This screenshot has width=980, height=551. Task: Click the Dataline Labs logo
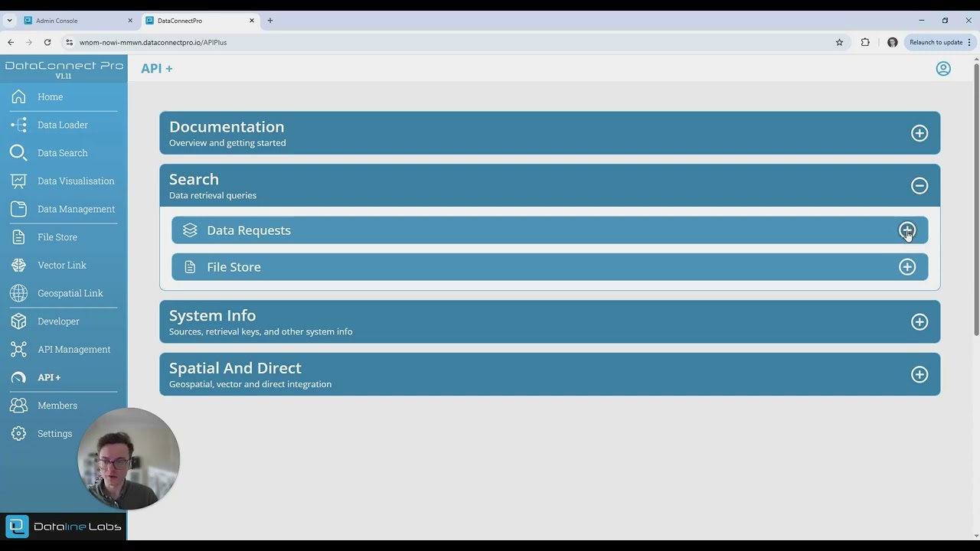pos(64,527)
